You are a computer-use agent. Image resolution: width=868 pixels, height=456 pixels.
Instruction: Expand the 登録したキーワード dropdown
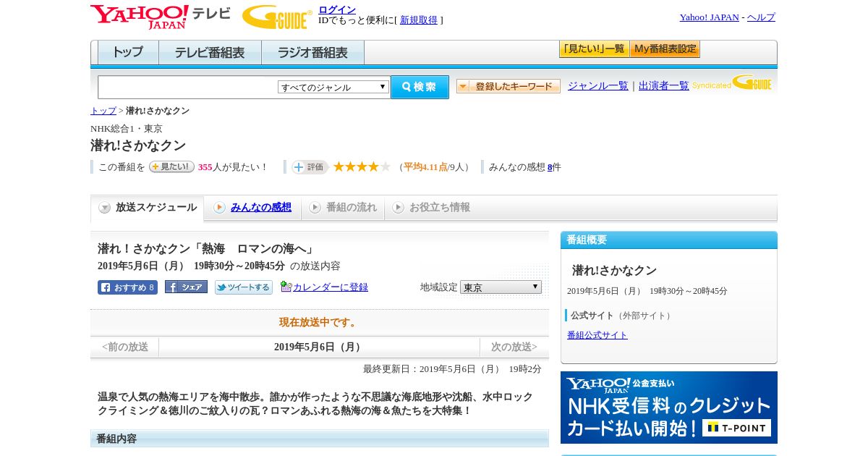point(509,86)
